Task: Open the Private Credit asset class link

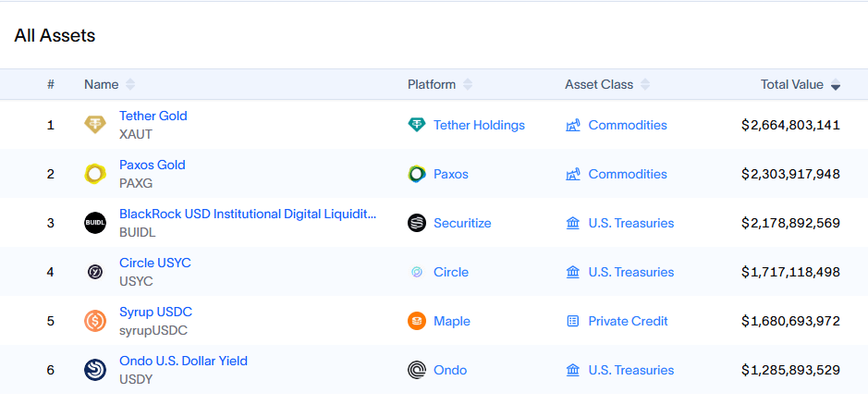Action: 629,321
